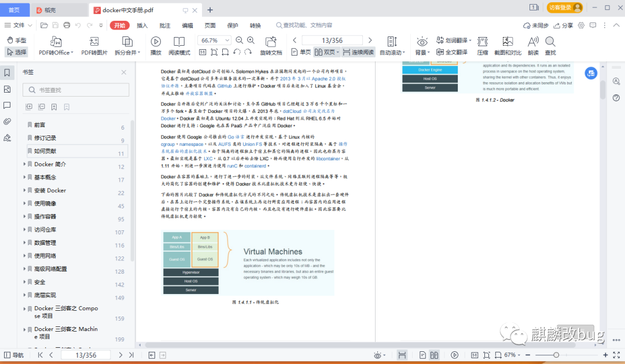Rotate page counterclockwise in ribbon
This screenshot has height=364, width=625.
(x=237, y=52)
